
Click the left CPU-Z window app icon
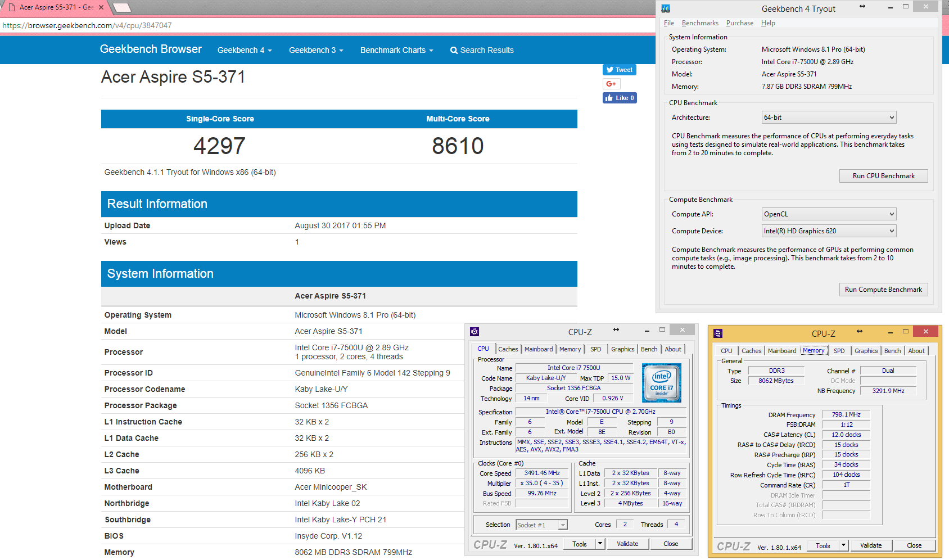coord(474,332)
